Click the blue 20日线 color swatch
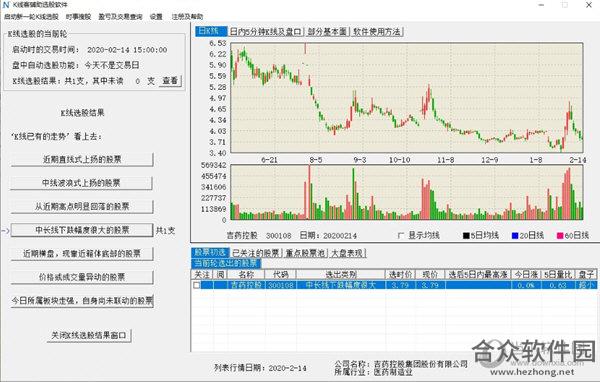The width and height of the screenshot is (600, 382). click(x=515, y=236)
